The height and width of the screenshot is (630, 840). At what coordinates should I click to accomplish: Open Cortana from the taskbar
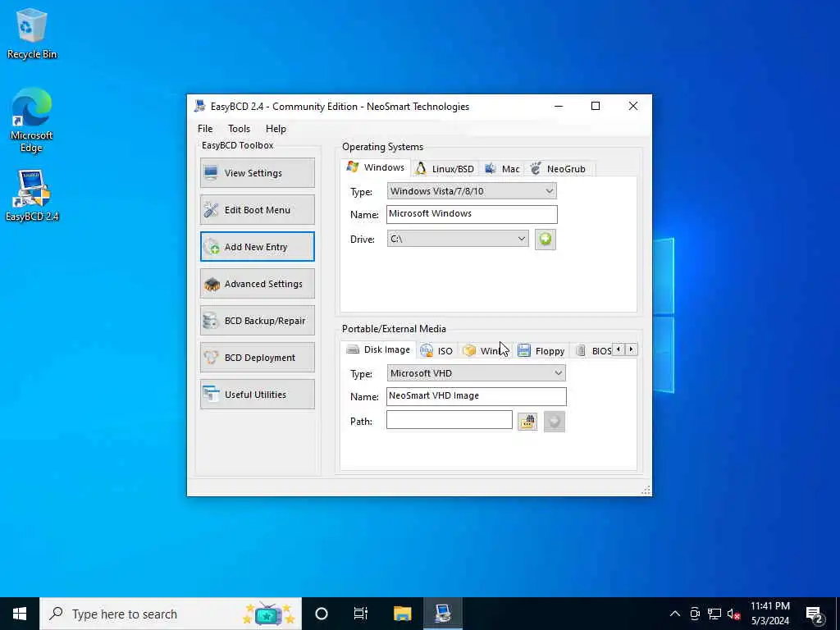322,614
